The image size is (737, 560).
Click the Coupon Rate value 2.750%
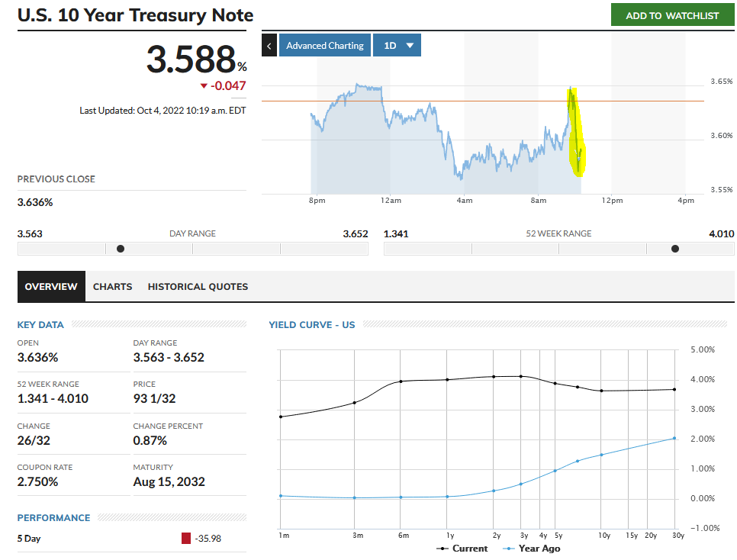coord(37,482)
